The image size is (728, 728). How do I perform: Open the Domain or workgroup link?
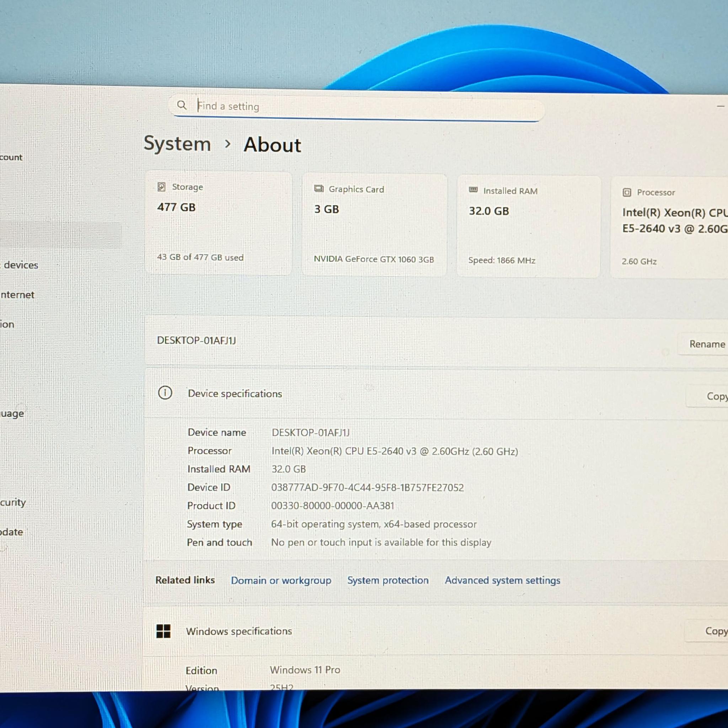(281, 580)
